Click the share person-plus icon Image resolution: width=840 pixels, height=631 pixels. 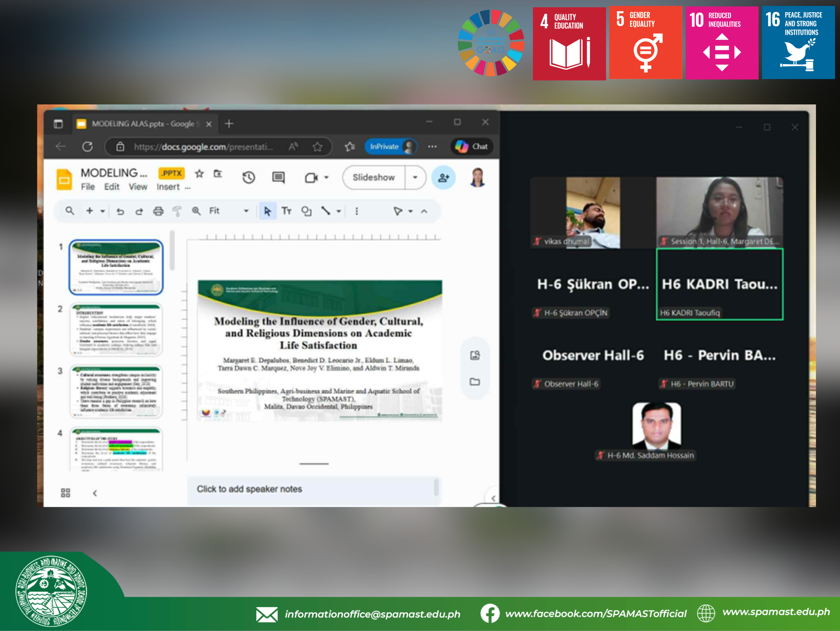[443, 177]
